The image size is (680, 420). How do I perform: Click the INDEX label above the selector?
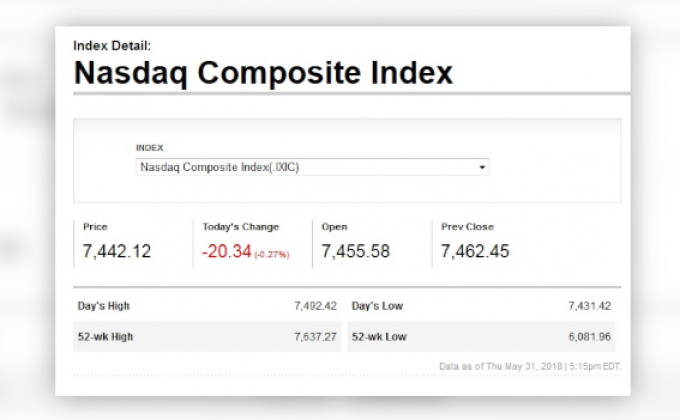pyautogui.click(x=149, y=148)
